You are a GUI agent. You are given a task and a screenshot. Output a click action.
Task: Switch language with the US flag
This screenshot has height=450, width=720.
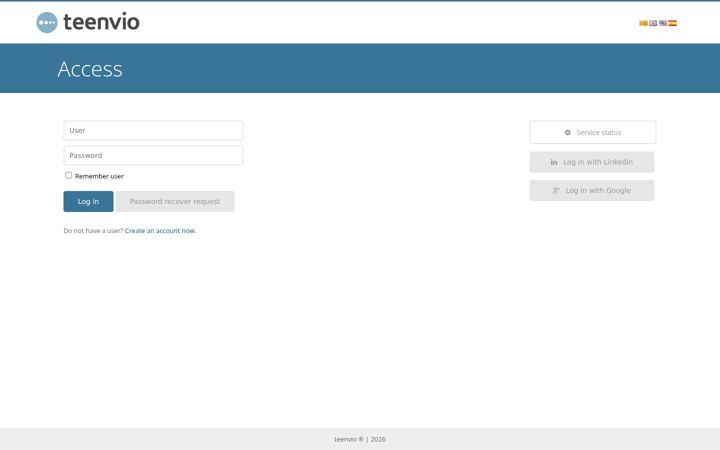click(x=663, y=23)
